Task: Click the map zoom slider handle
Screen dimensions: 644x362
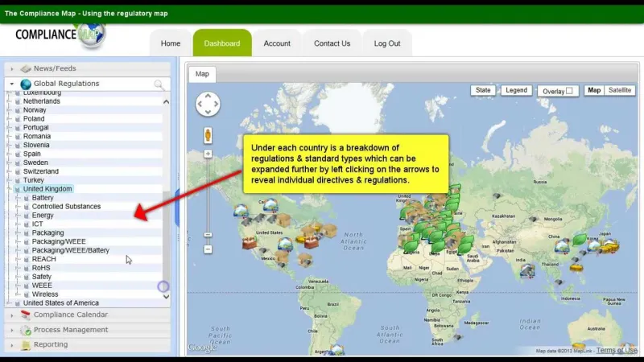Action: pos(208,235)
